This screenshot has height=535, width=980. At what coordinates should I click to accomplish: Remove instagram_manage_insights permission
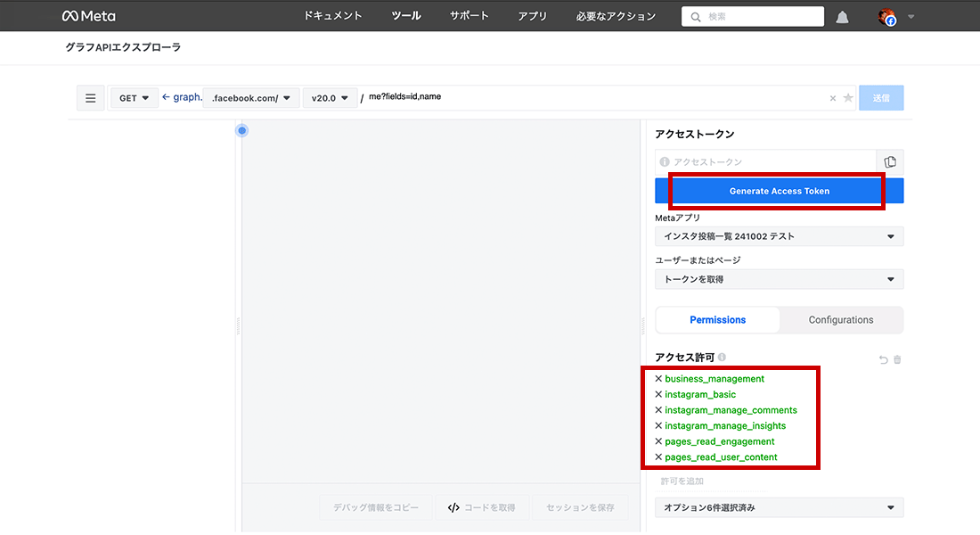click(x=658, y=425)
